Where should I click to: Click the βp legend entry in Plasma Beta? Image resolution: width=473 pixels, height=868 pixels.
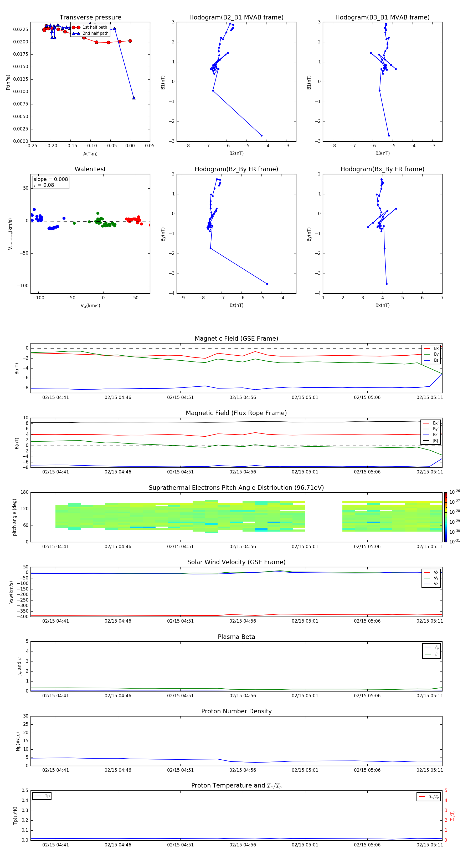tap(431, 647)
